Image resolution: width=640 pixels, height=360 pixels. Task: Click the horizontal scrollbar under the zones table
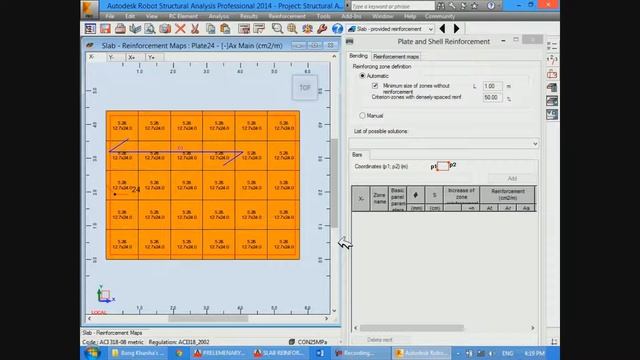tap(412, 328)
